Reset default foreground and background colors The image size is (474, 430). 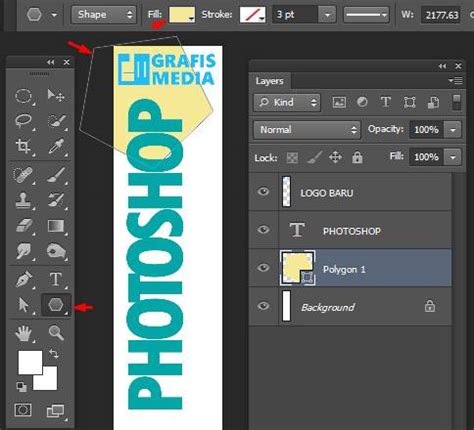pyautogui.click(x=22, y=387)
